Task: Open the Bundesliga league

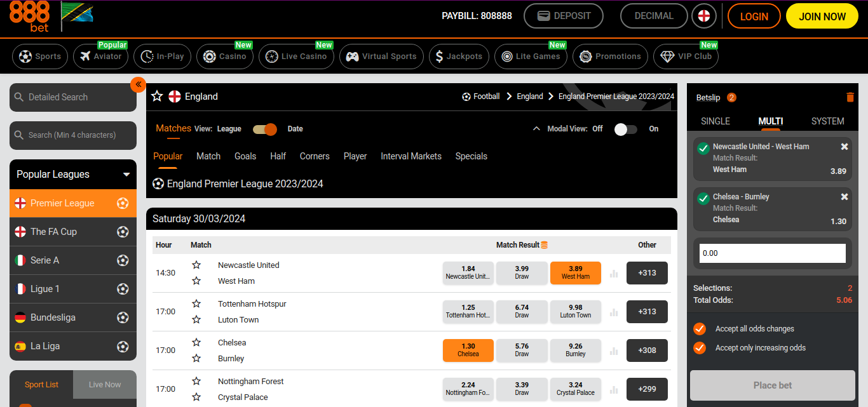Action: pos(73,317)
